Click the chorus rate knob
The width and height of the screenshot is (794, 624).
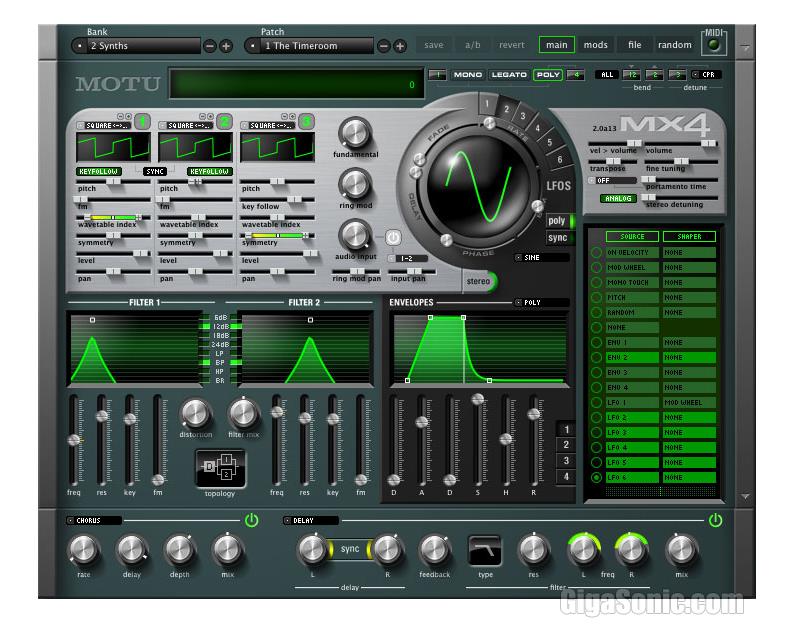click(x=84, y=550)
